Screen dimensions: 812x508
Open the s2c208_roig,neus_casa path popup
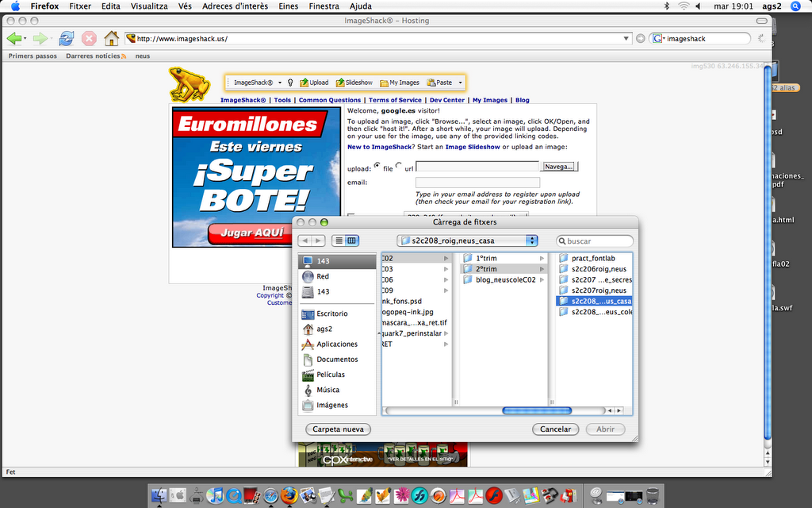(468, 241)
